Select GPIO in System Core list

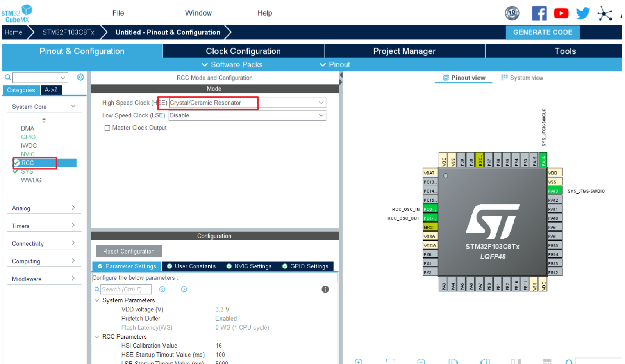pyautogui.click(x=28, y=137)
